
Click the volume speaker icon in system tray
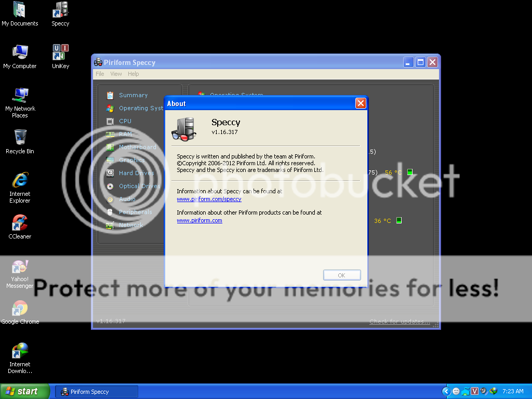pos(484,391)
